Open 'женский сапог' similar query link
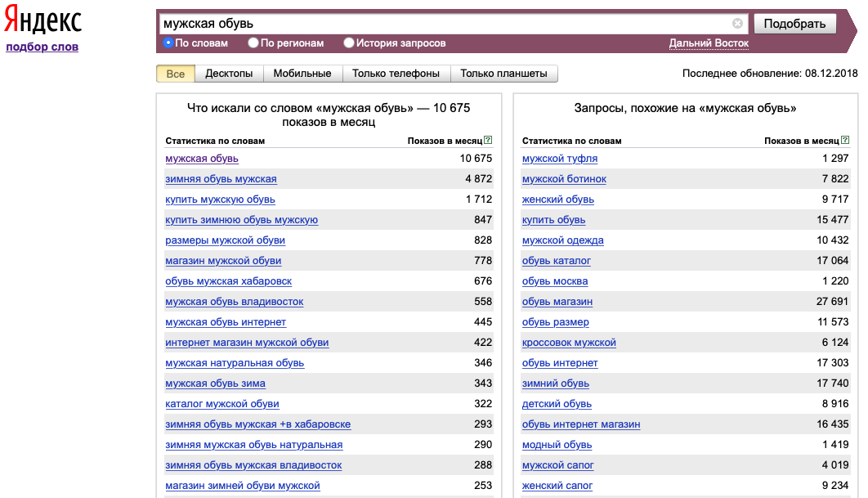 (557, 486)
